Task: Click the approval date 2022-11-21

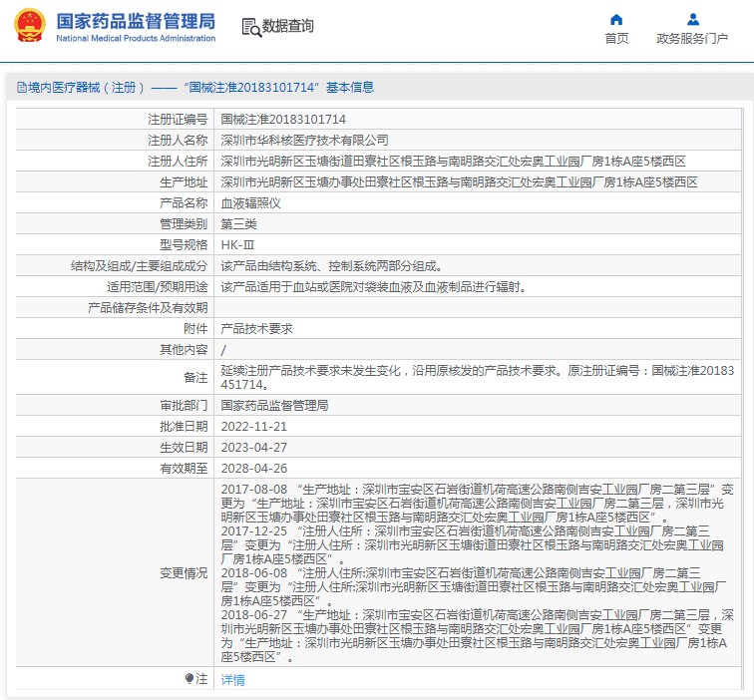Action: pos(254,427)
